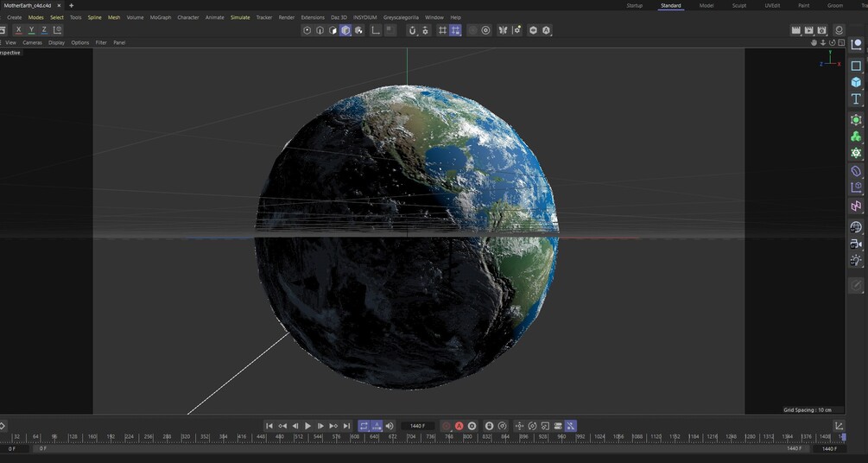This screenshot has width=868, height=463.
Task: Select Edges mode icon in top toolbar
Action: [320, 30]
